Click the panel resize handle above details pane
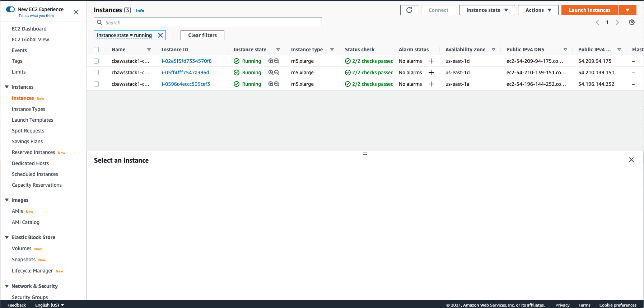The height and width of the screenshot is (308, 644). point(365,154)
